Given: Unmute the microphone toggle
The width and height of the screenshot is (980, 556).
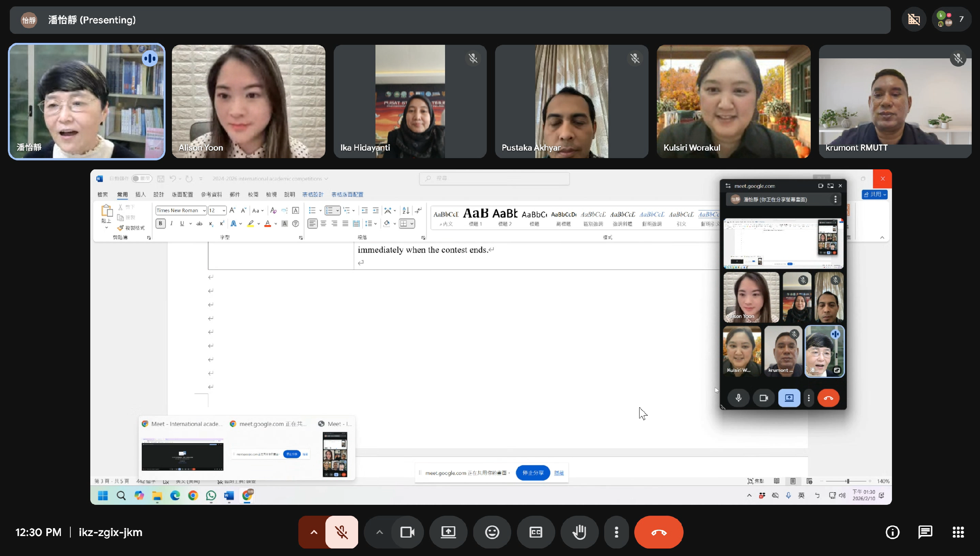Looking at the screenshot, I should coord(342,532).
